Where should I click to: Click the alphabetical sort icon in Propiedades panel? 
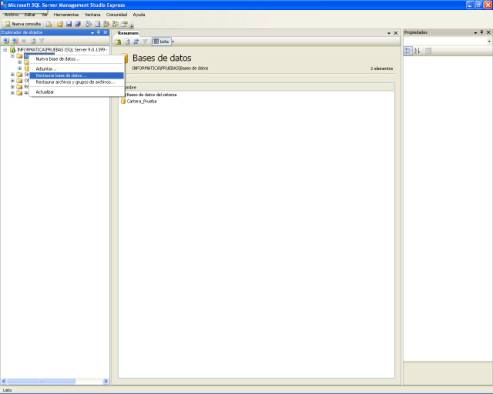coord(417,51)
